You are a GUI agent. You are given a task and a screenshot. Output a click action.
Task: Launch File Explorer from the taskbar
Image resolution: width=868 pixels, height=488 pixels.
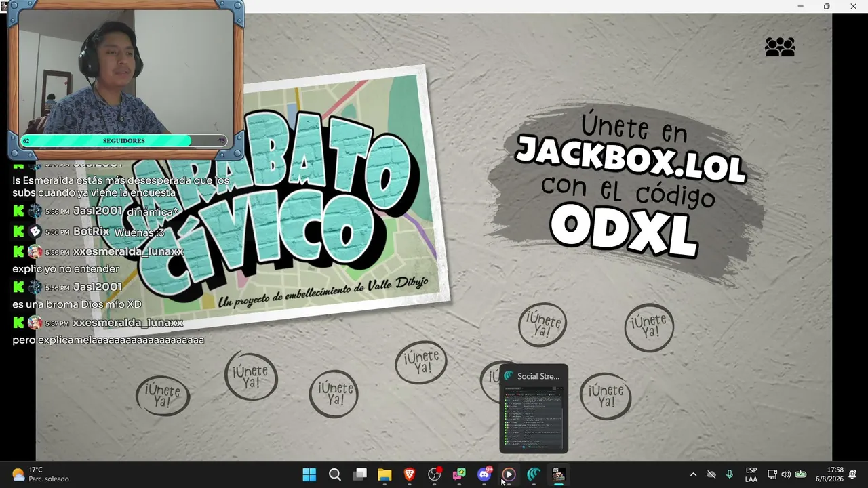(x=384, y=474)
